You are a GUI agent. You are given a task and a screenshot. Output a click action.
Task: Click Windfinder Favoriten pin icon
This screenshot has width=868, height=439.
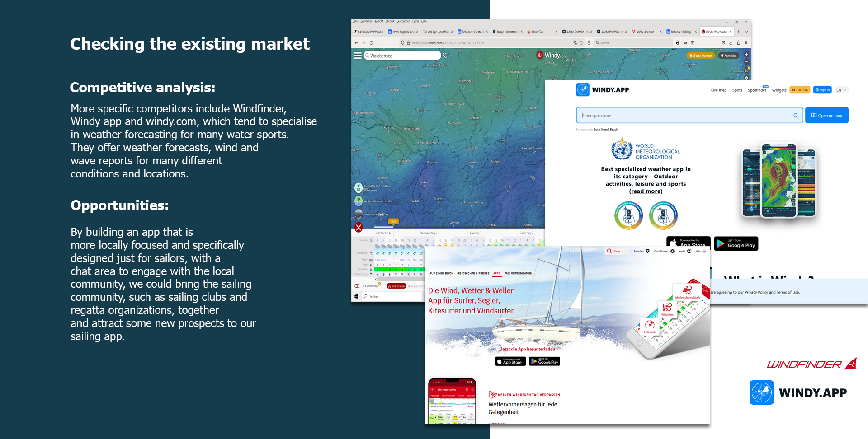click(x=648, y=251)
